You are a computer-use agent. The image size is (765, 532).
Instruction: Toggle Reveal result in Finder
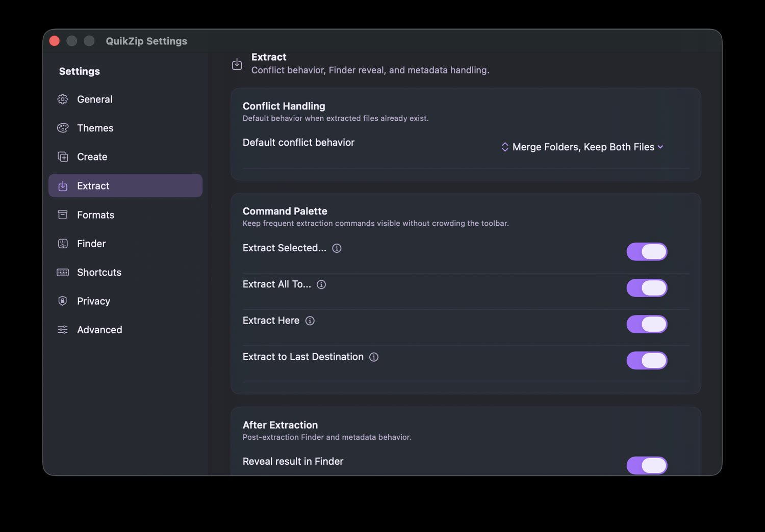click(x=647, y=465)
